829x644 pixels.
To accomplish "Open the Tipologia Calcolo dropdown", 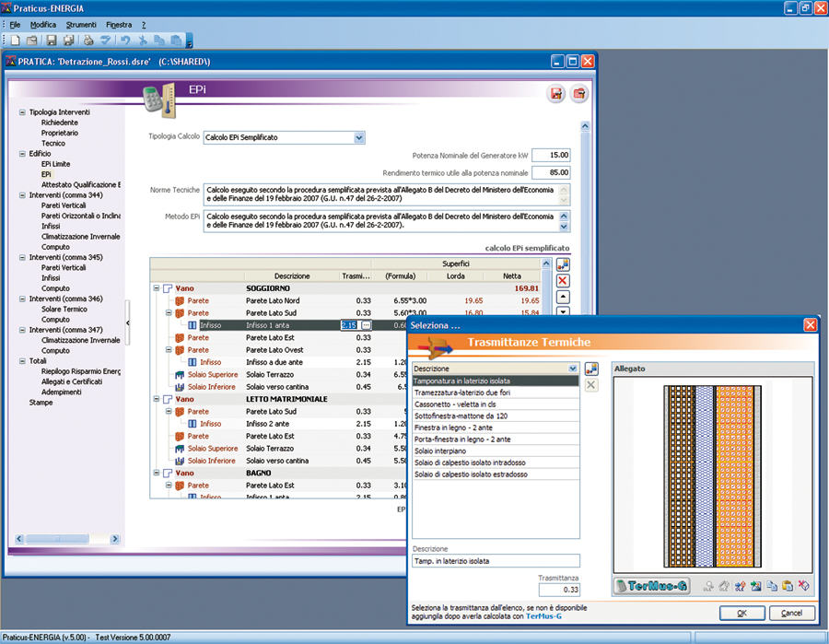I will (x=359, y=137).
